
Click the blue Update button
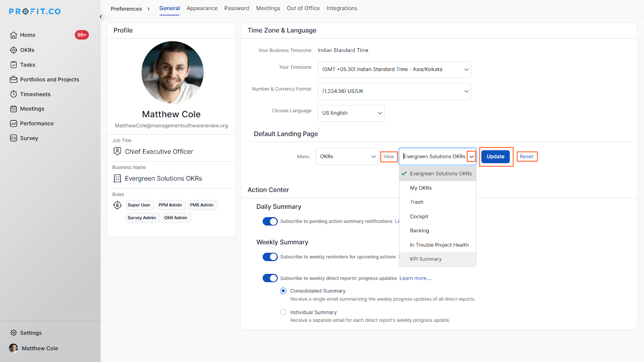click(x=495, y=156)
